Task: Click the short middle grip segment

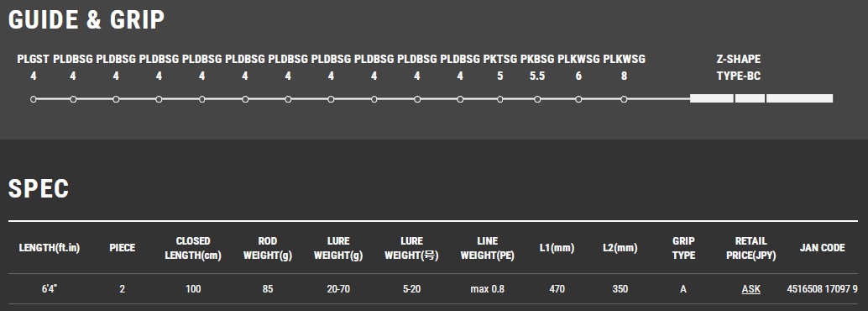Action: pyautogui.click(x=750, y=98)
